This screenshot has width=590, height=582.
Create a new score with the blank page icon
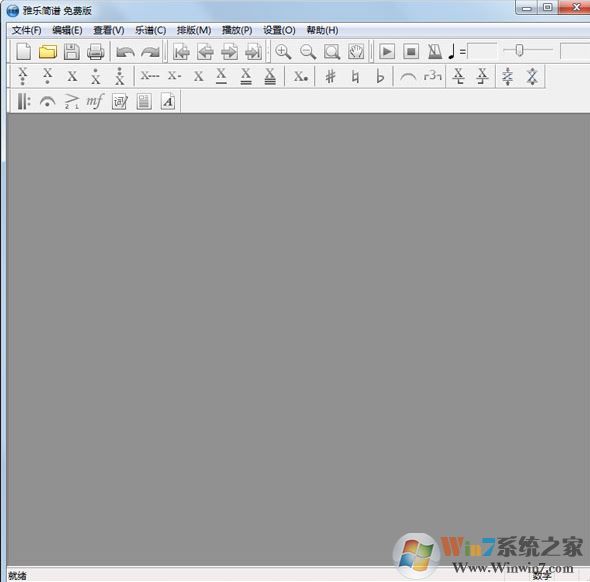[24, 52]
